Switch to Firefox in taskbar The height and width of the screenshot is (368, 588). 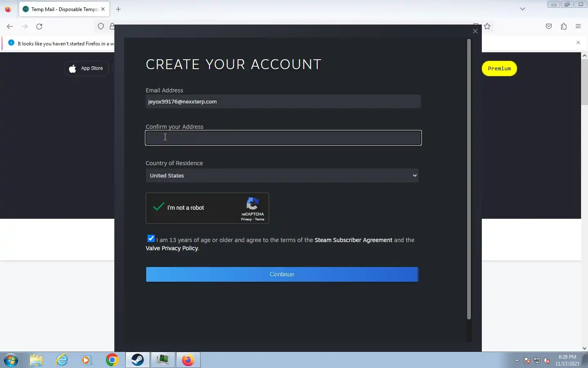[x=188, y=360]
